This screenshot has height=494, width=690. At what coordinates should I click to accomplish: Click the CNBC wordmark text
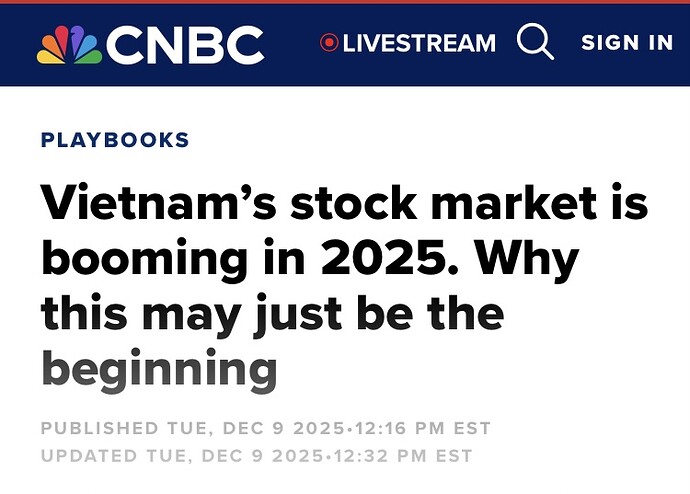[x=186, y=45]
